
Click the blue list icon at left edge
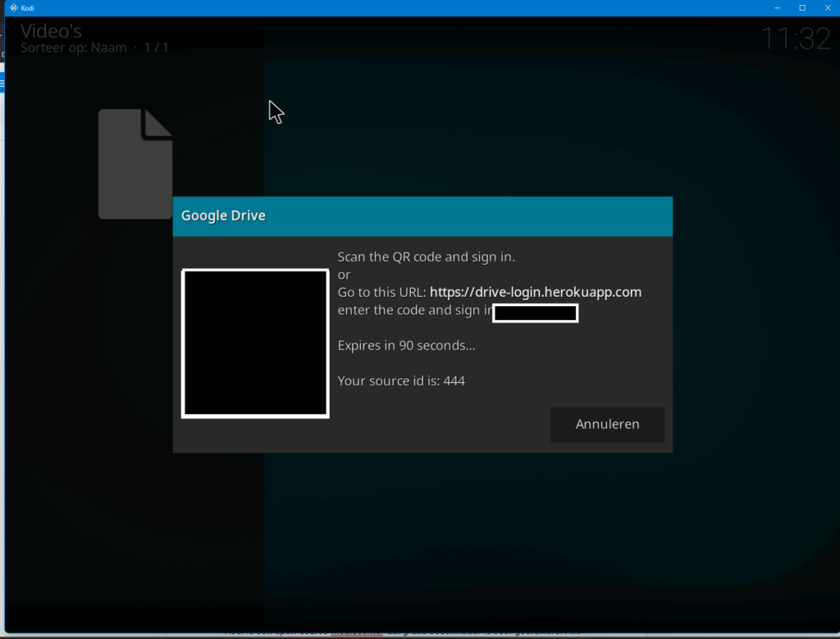(x=2, y=82)
